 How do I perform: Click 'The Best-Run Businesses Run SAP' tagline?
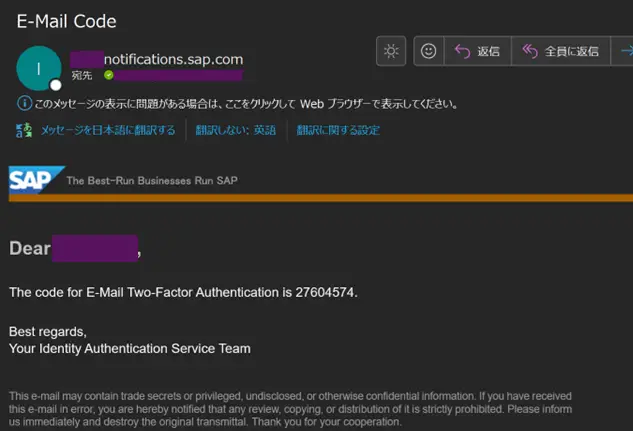[152, 180]
